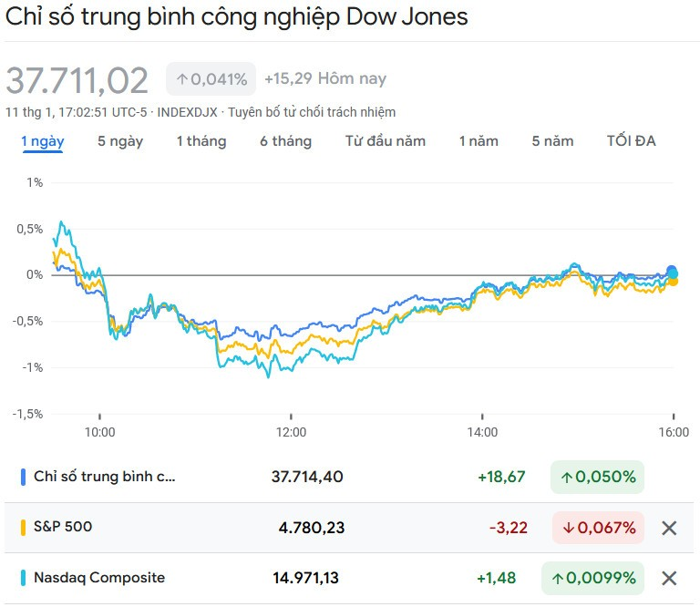The width and height of the screenshot is (700, 607).
Task: Open 'Tuyên bố từ chối trách nhiệm' link
Action: coord(312,112)
